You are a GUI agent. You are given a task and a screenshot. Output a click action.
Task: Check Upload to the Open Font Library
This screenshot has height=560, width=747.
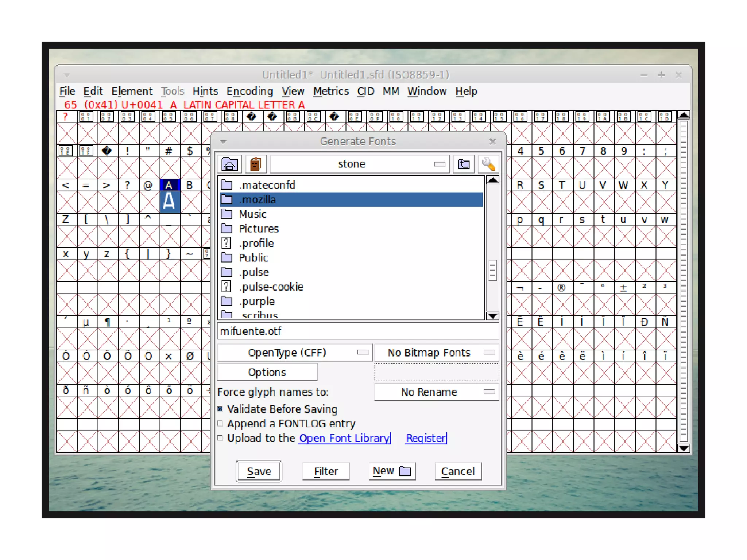220,438
